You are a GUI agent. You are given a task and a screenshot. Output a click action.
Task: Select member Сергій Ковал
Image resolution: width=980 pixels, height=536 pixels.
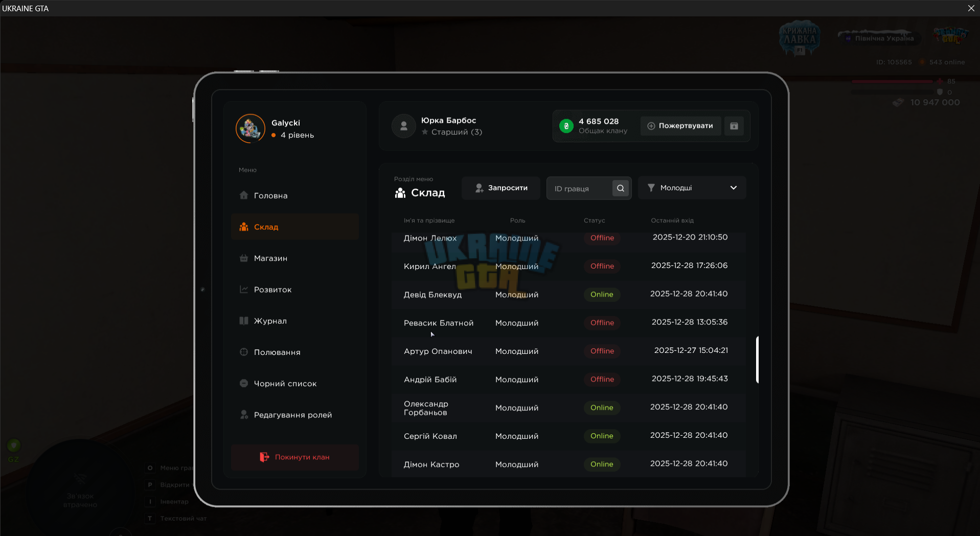tap(568, 436)
